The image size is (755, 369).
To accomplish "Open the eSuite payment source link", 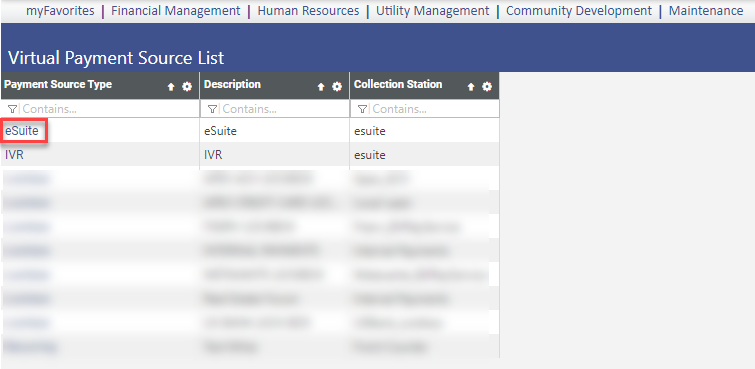I will [x=22, y=131].
